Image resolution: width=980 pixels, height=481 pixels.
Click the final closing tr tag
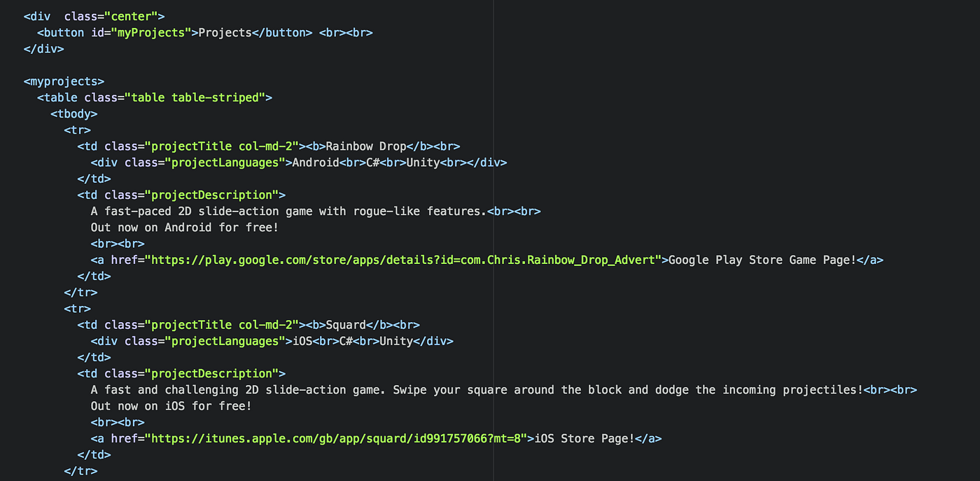click(80, 470)
